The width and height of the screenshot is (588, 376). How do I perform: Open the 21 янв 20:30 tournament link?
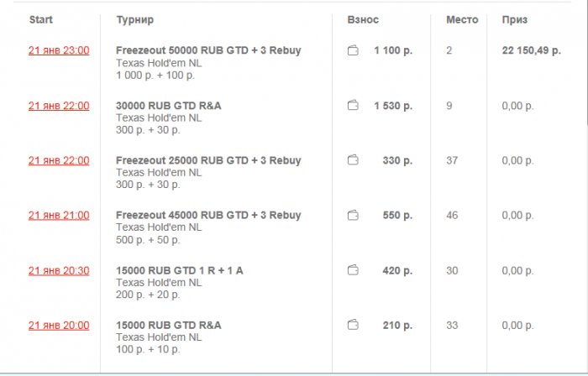tap(59, 270)
